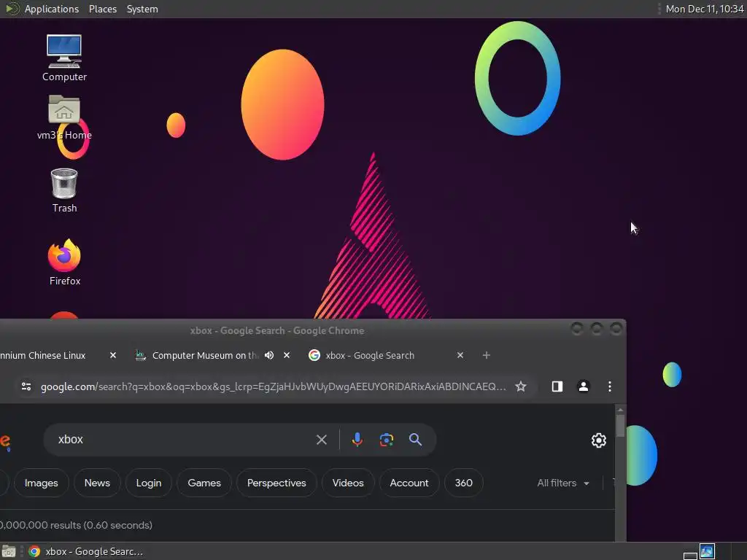This screenshot has height=560, width=747.
Task: Open the Computer desktop icon
Action: pos(64,58)
